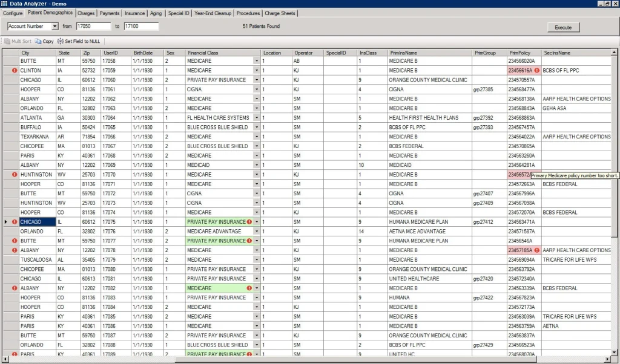Click the GEHA ASA secondary insurance cell

pos(576,108)
